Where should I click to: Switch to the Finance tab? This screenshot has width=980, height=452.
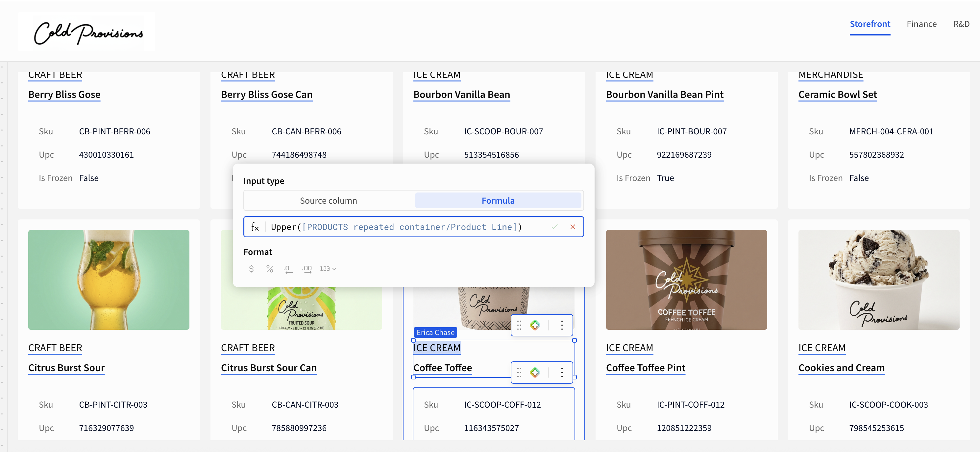click(921, 24)
